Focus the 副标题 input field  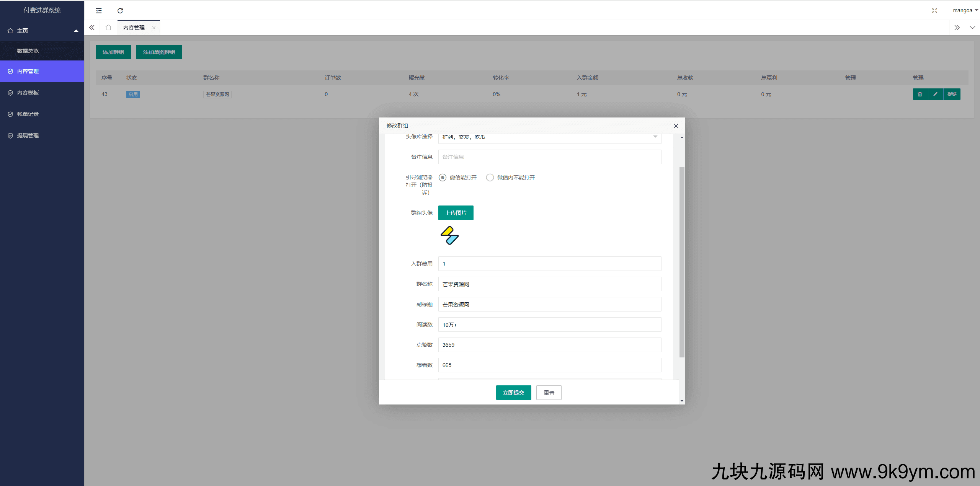[550, 304]
